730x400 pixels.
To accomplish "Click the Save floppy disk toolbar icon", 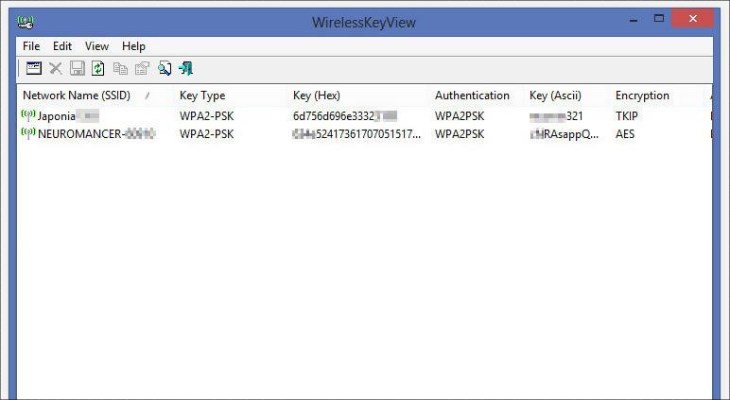I will [77, 69].
